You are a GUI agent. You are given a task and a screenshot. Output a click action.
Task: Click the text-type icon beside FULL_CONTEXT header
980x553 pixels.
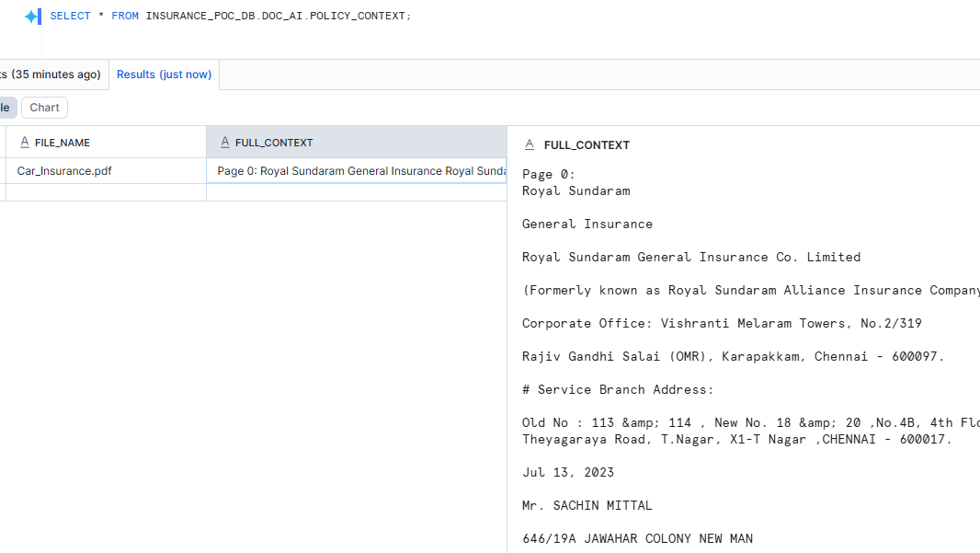tap(225, 142)
